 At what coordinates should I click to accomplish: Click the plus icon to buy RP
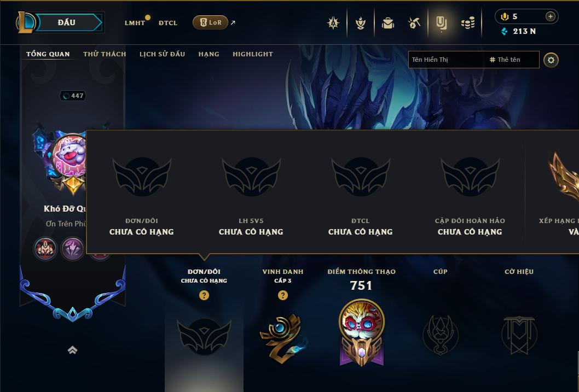click(550, 16)
